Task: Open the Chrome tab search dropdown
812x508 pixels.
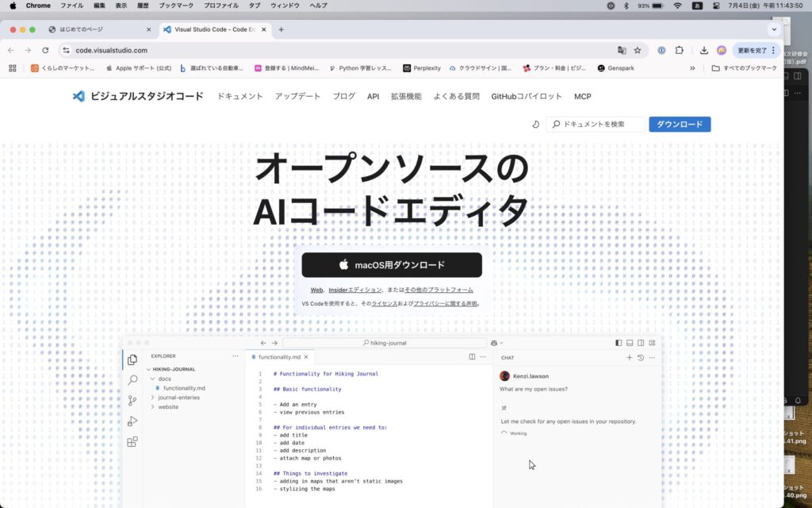Action: (x=774, y=29)
